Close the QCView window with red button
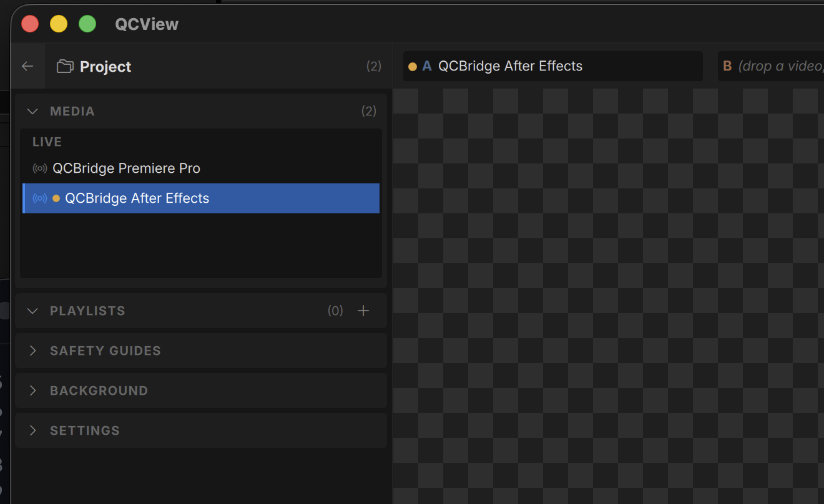824x504 pixels. (x=30, y=24)
